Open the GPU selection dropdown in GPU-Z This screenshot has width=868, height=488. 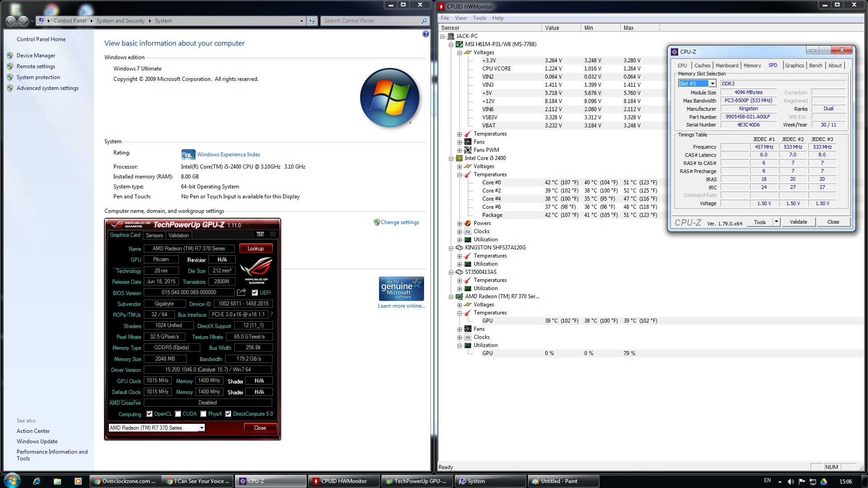pos(202,428)
